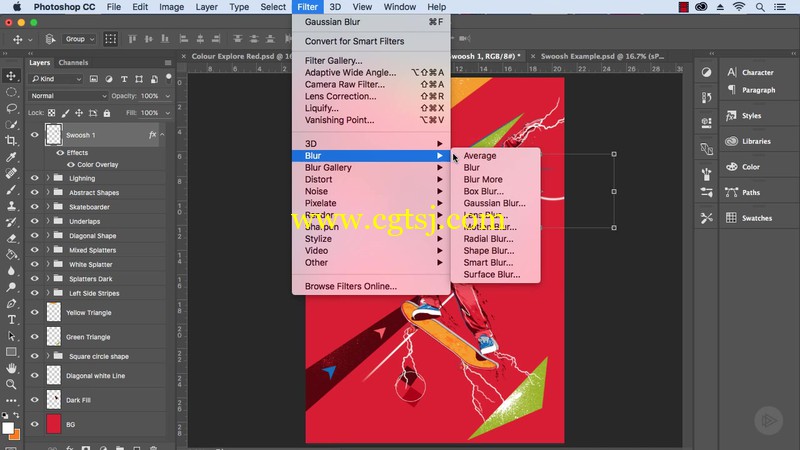Expand the Abstract Shapes group
This screenshot has height=450, width=800.
point(48,192)
